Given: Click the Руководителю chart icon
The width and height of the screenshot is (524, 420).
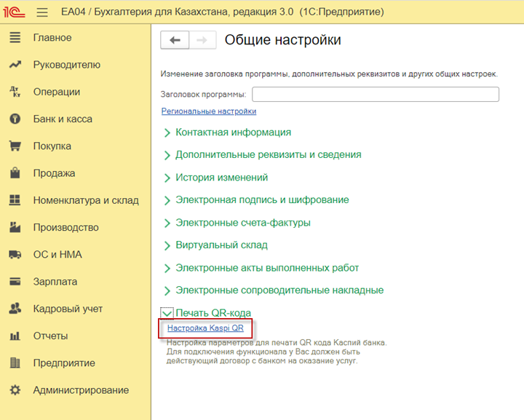Looking at the screenshot, I should click(x=15, y=65).
